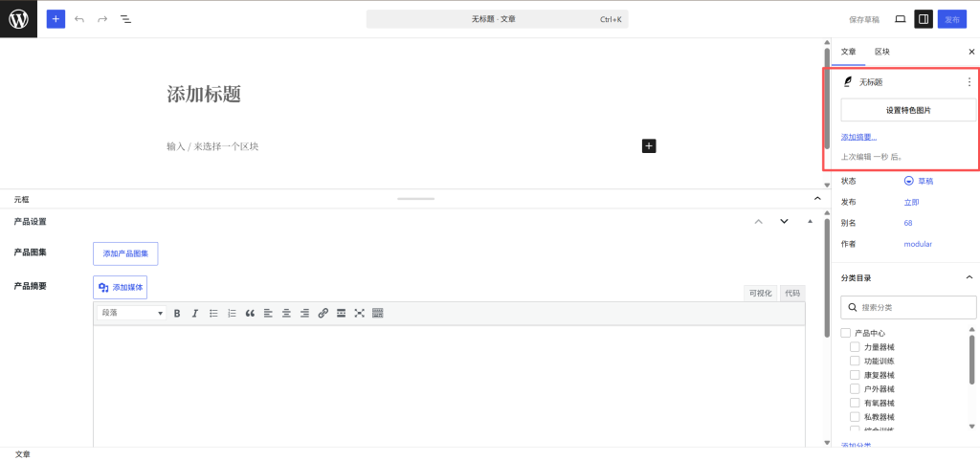Apply blockquote in the 产品摘要 editor
Image resolution: width=980 pixels, height=461 pixels.
[x=250, y=313]
